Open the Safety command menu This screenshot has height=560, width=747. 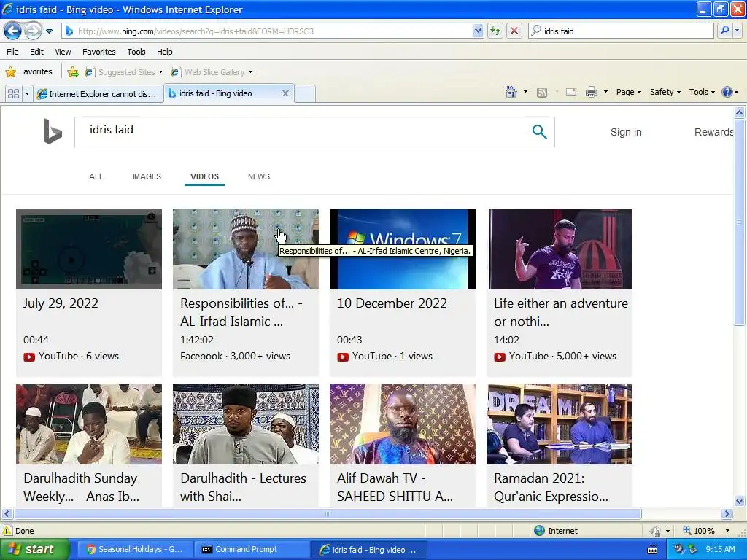pos(665,92)
